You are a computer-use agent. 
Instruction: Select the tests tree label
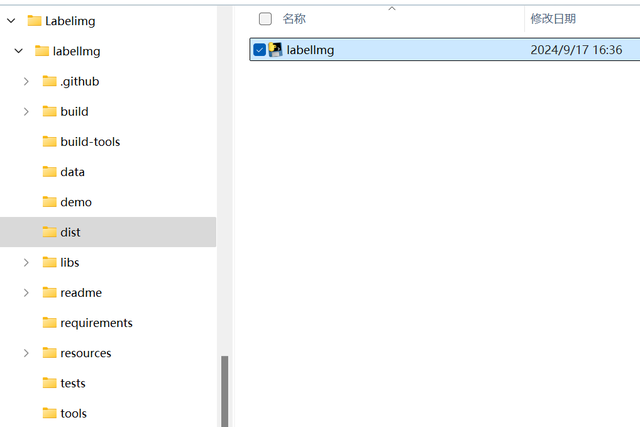tap(73, 383)
